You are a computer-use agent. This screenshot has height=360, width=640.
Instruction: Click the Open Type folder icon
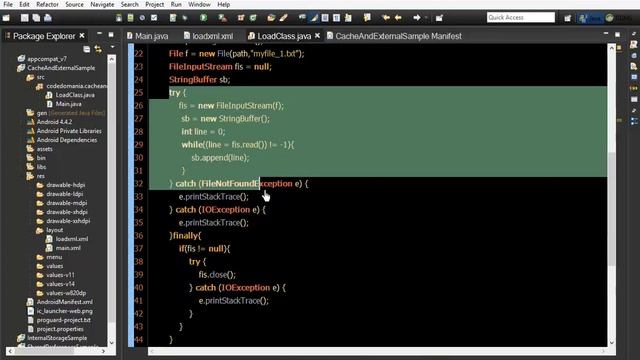[x=271, y=18]
